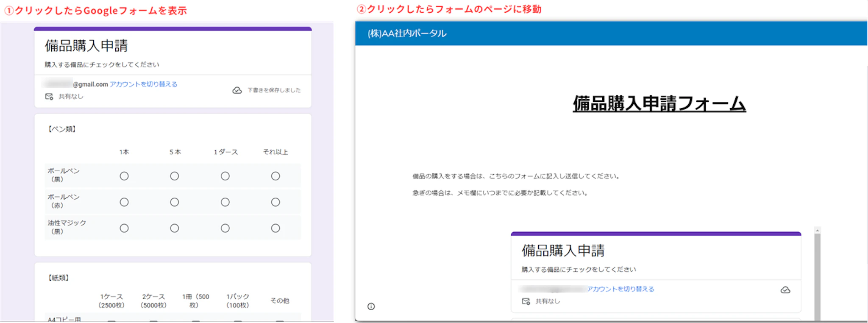This screenshot has width=868, height=323.
Task: Click the info icon at portal page bottom
Action: click(371, 306)
